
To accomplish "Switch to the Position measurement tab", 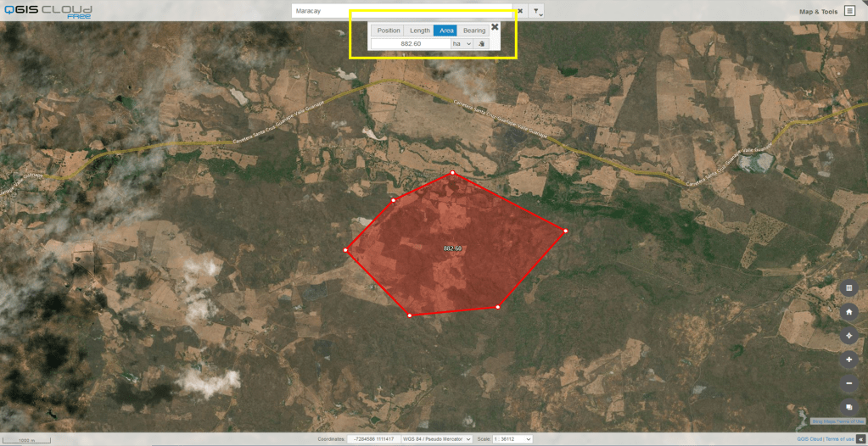I will tap(388, 31).
